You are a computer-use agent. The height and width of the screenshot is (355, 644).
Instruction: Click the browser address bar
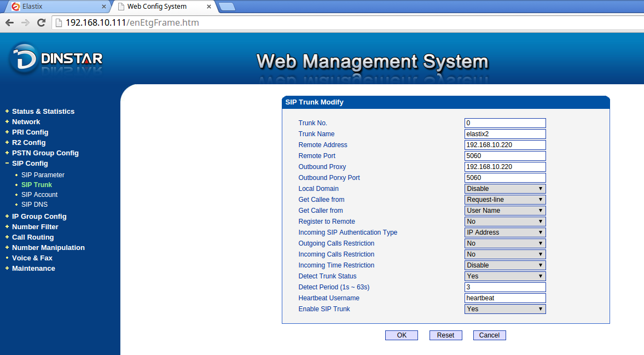pos(328,22)
